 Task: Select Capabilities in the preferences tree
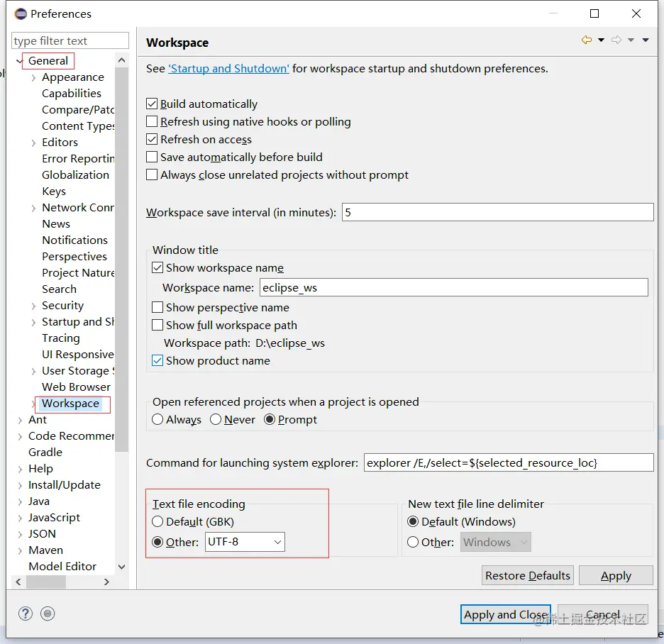coord(72,93)
